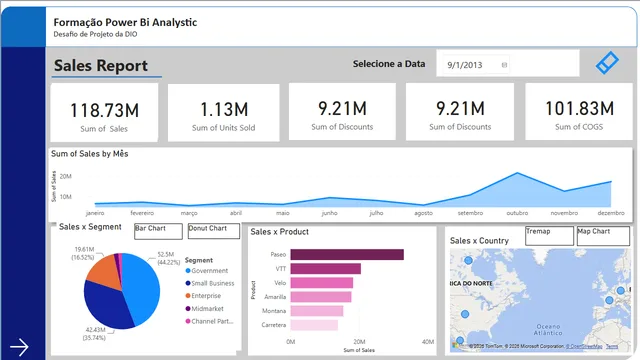640x360 pixels.
Task: Click the setembro label on the month axis
Action: [470, 213]
